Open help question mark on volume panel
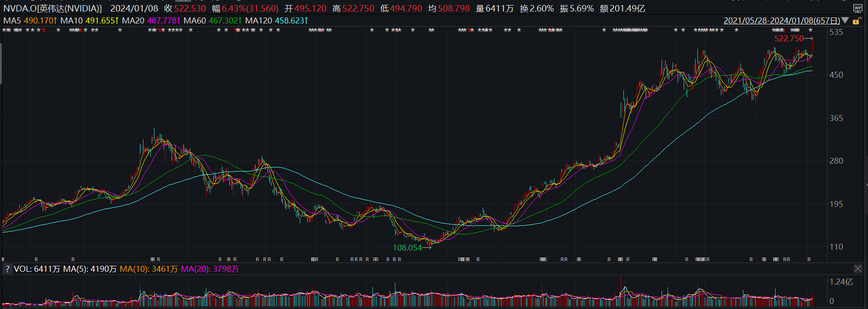 point(7,269)
